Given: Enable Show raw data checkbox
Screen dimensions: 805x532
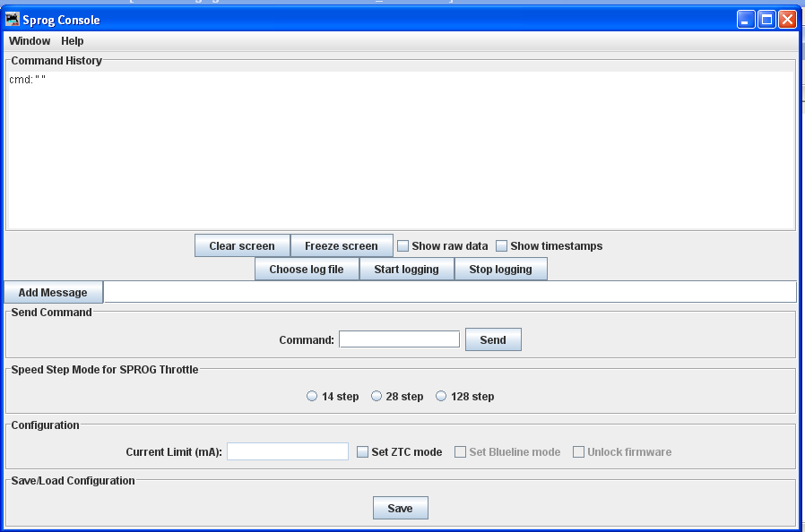Looking at the screenshot, I should pyautogui.click(x=403, y=246).
